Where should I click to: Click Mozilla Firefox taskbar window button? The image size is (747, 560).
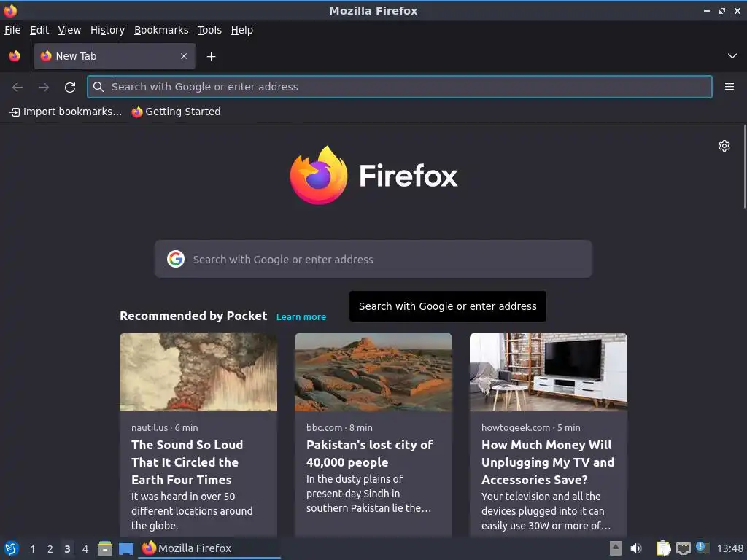tap(209, 548)
